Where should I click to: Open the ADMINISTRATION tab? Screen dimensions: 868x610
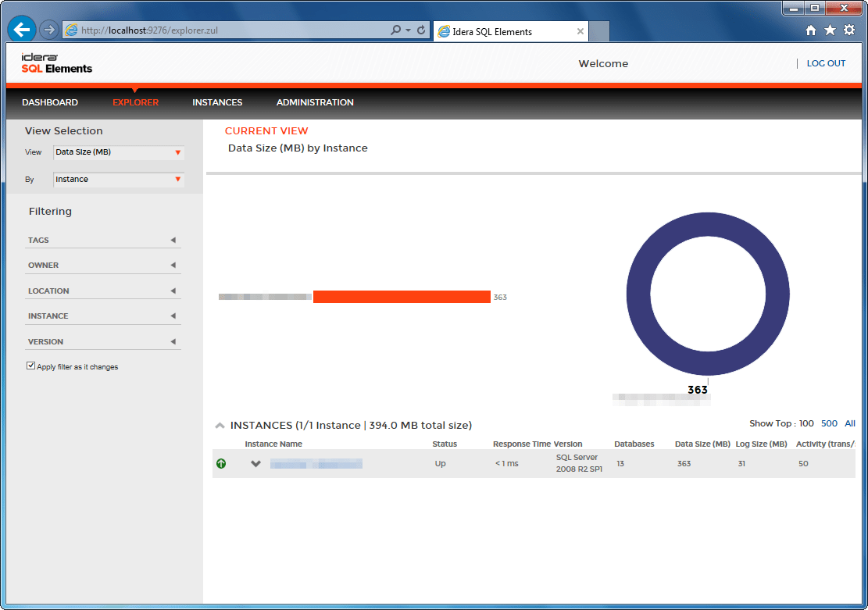(315, 102)
